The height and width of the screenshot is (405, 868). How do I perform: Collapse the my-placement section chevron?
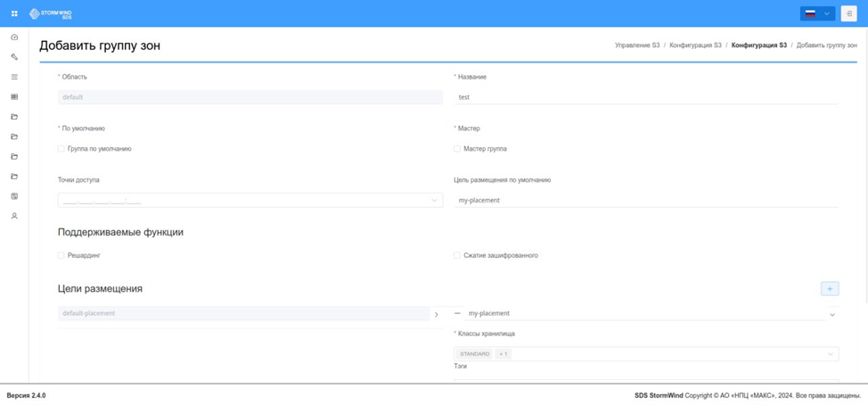pos(833,315)
